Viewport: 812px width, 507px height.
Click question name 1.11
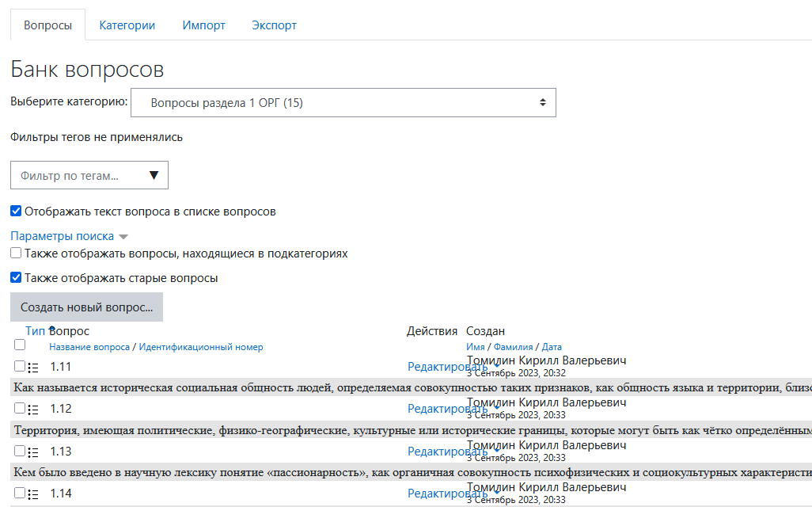pos(61,367)
